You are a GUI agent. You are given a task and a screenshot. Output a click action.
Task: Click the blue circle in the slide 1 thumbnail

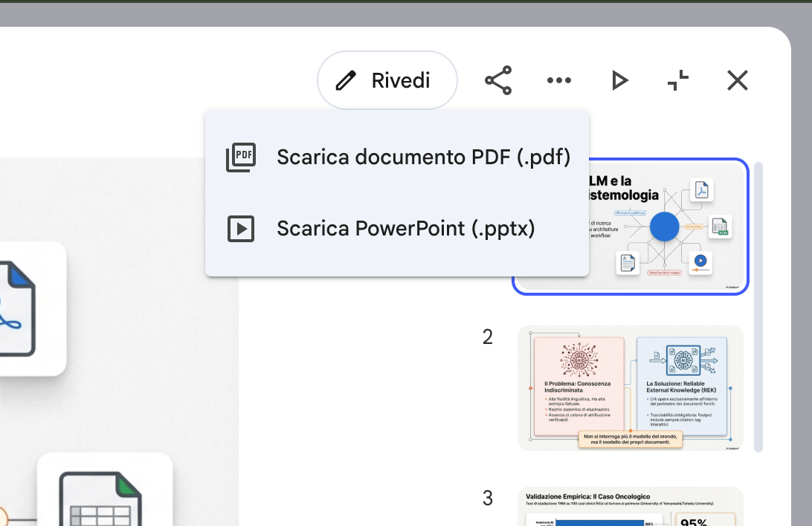click(665, 227)
